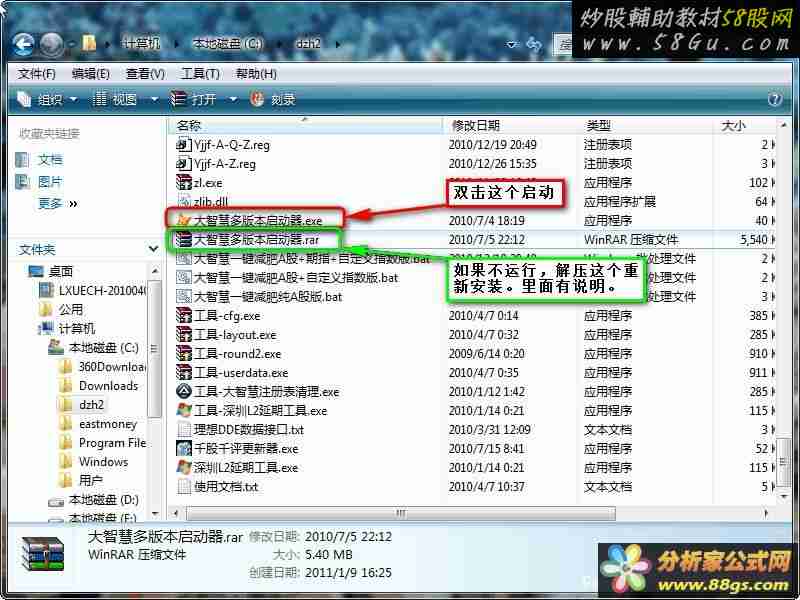This screenshot has height=600, width=800.
Task: Click the 刻录 burn button
Action: pos(273,99)
